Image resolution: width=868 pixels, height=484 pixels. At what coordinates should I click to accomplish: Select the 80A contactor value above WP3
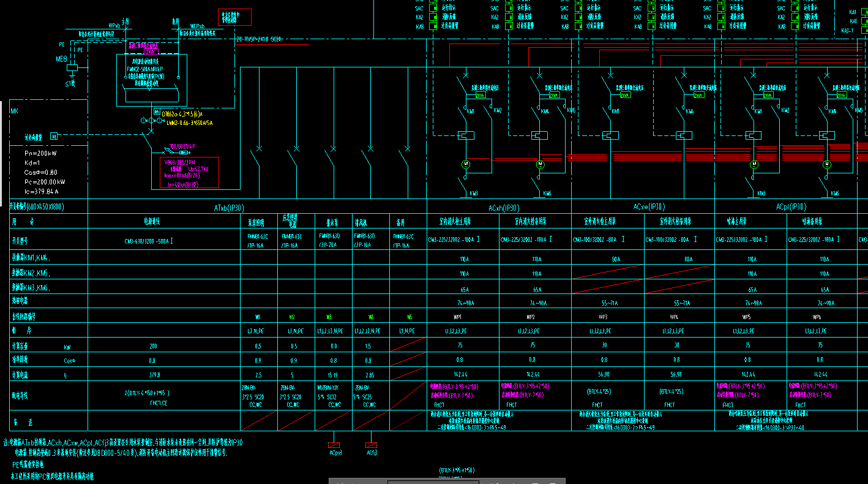click(x=616, y=259)
